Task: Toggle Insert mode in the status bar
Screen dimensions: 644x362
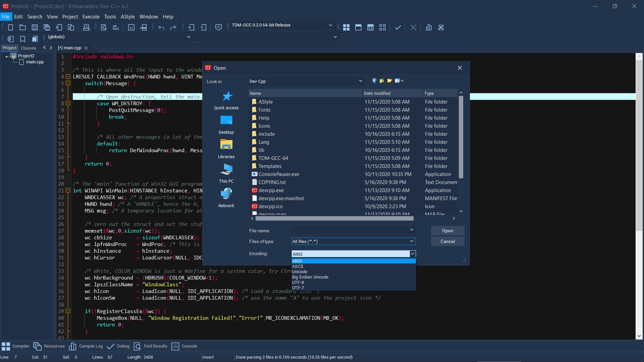Action: pos(208,357)
